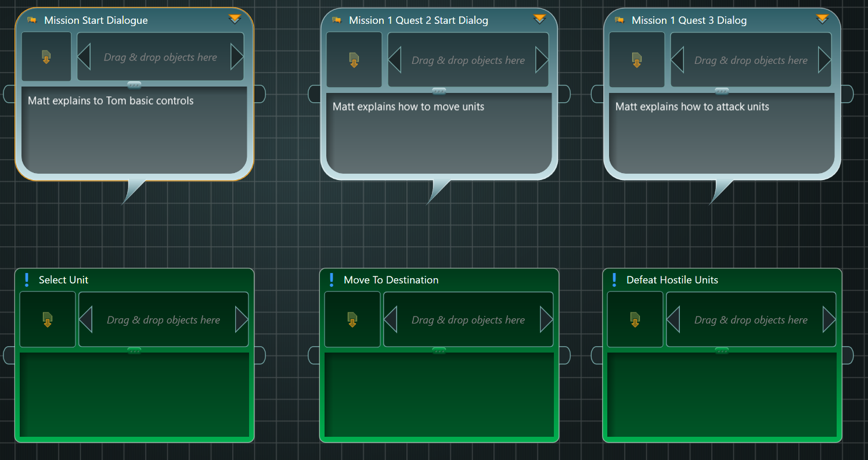Click the output connector of Mission 1 Quest 2 Start Dialog

[x=564, y=94]
